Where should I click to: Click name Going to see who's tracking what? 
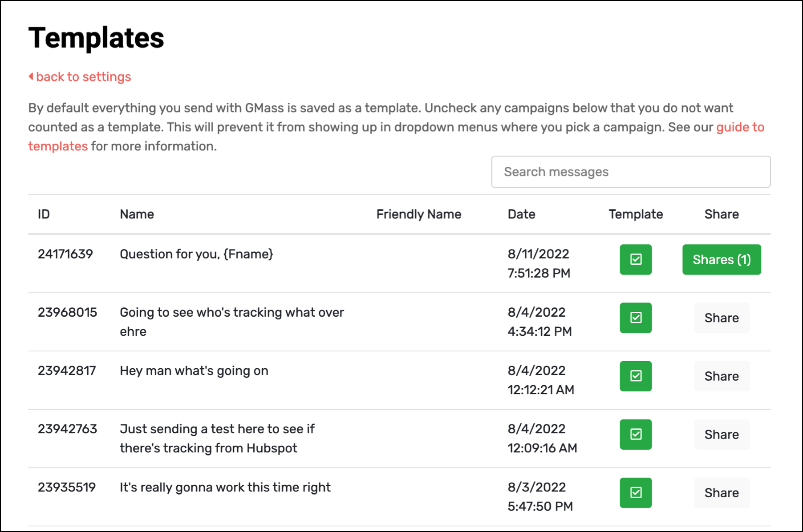[231, 322]
